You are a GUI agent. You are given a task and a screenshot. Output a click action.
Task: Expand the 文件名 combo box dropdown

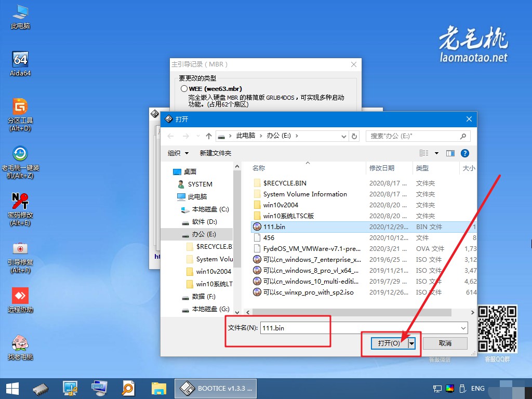[x=463, y=328]
